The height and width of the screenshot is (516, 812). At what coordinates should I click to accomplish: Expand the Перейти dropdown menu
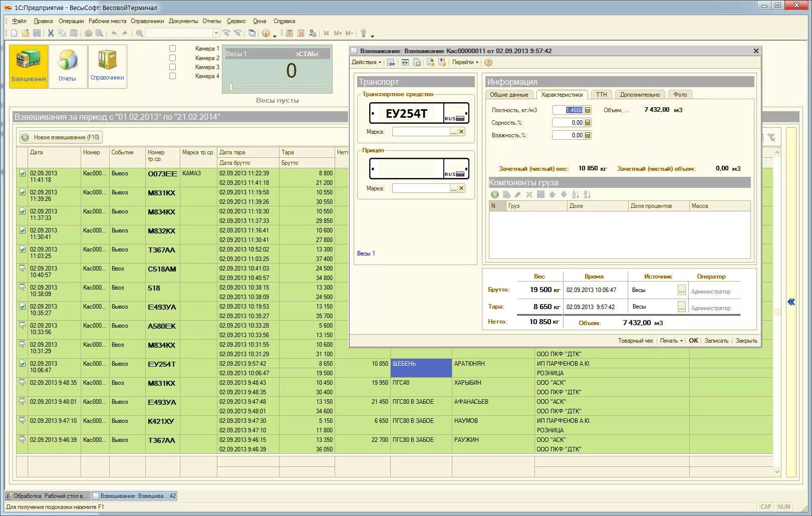pos(465,62)
